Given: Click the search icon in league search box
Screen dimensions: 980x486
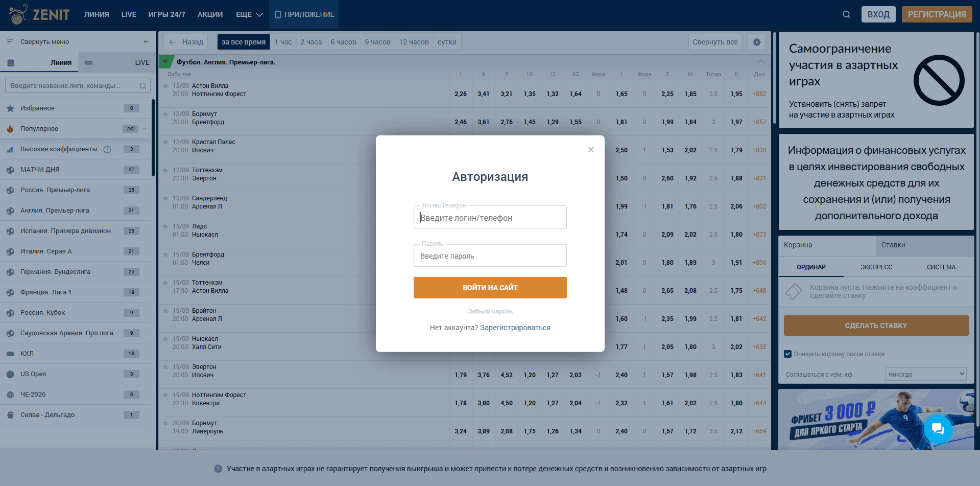Looking at the screenshot, I should [x=143, y=86].
